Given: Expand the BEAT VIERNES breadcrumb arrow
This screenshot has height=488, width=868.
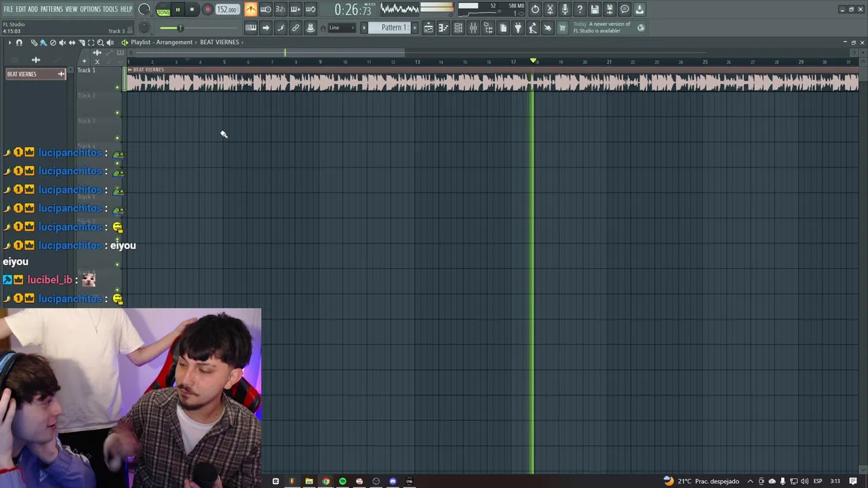Looking at the screenshot, I should pyautogui.click(x=241, y=42).
